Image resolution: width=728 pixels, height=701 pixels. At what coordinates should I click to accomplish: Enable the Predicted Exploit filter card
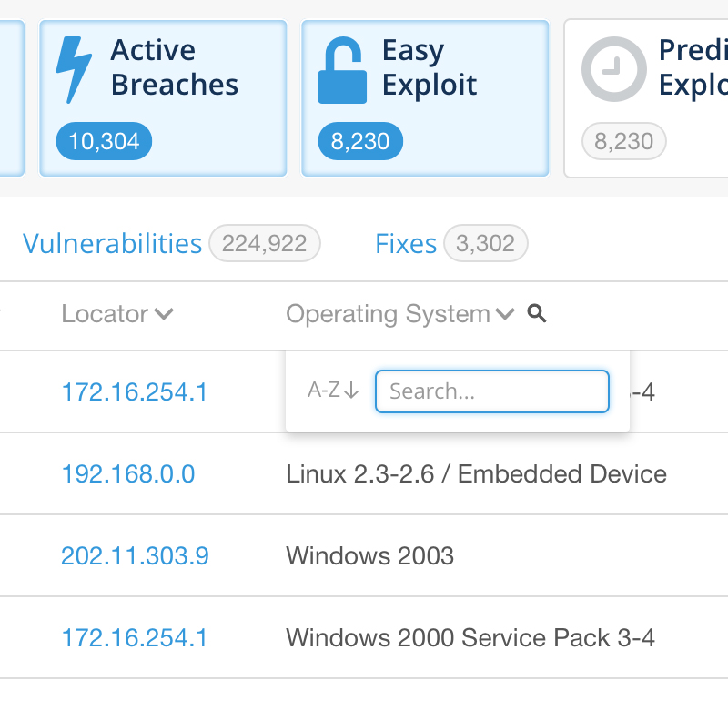click(646, 98)
